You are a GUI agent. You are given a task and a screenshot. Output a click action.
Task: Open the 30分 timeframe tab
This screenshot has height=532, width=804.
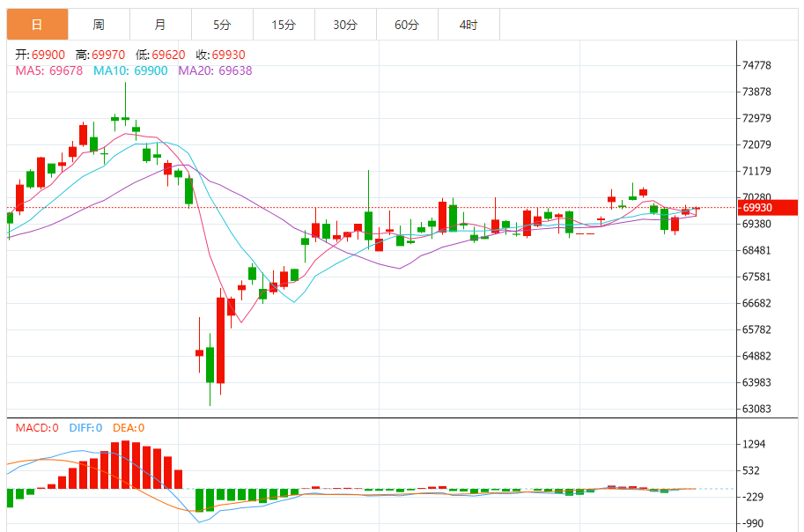(x=345, y=24)
